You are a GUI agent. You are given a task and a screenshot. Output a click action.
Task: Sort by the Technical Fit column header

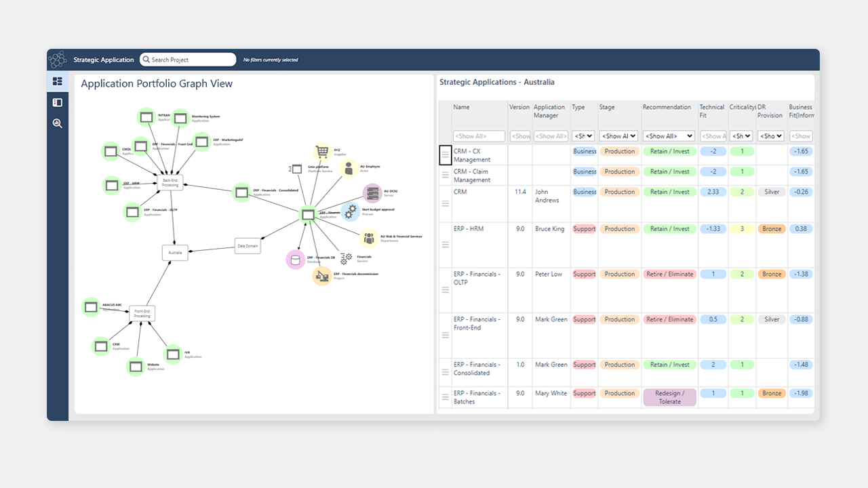click(712, 111)
